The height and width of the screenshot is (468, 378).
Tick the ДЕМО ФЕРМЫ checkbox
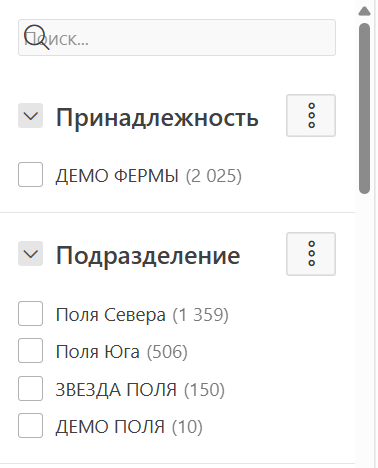30,175
